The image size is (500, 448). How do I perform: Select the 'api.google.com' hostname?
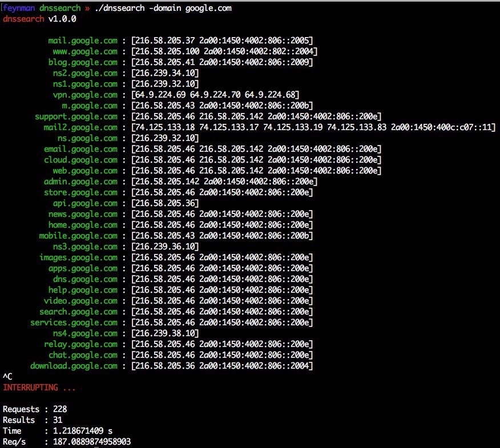tap(85, 203)
